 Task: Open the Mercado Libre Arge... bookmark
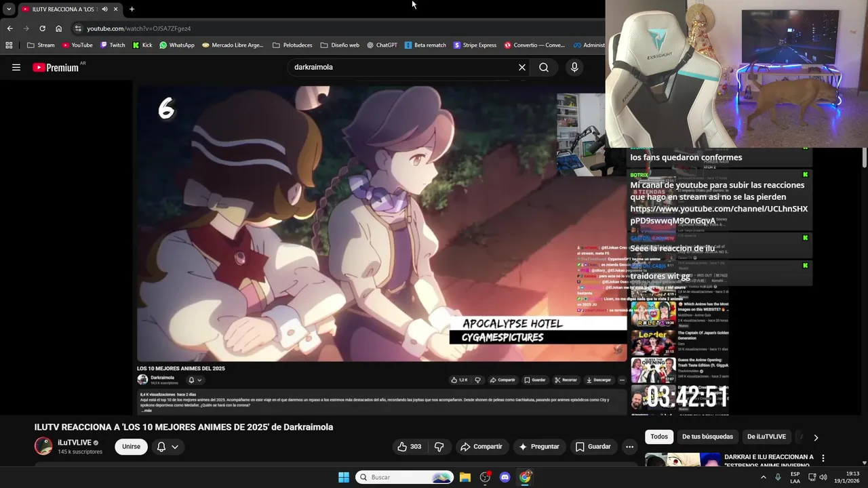233,45
